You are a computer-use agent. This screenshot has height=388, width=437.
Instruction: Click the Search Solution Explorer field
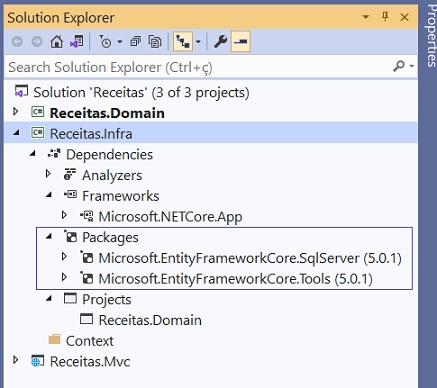200,67
